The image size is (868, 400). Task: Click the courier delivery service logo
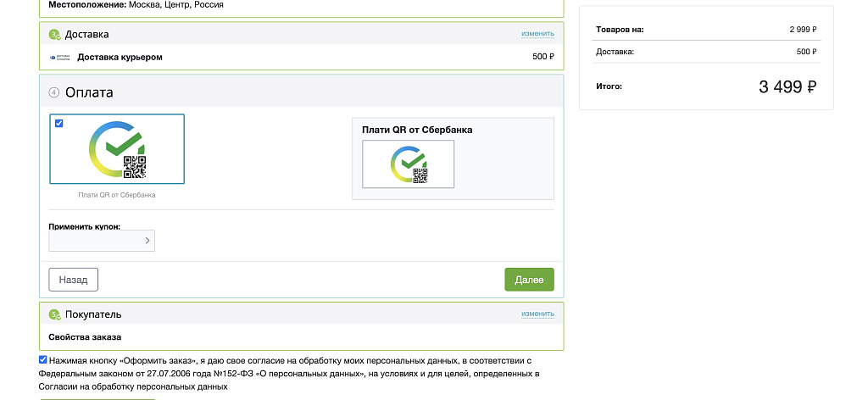[60, 57]
